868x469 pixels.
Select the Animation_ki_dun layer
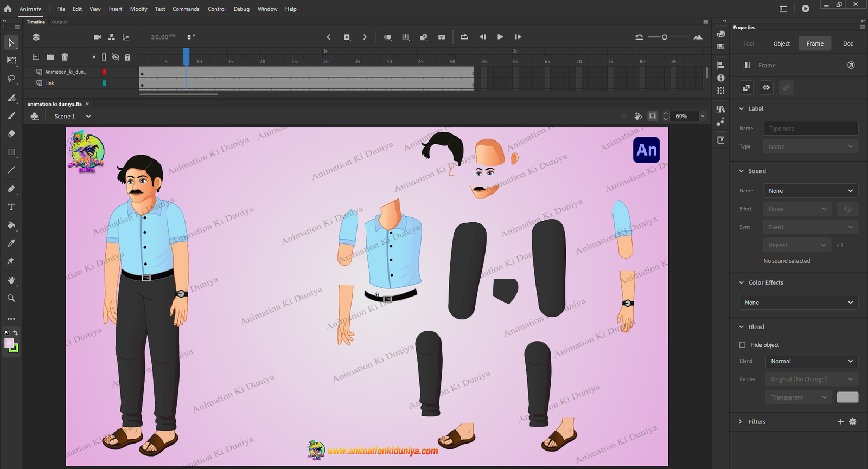[x=65, y=72]
